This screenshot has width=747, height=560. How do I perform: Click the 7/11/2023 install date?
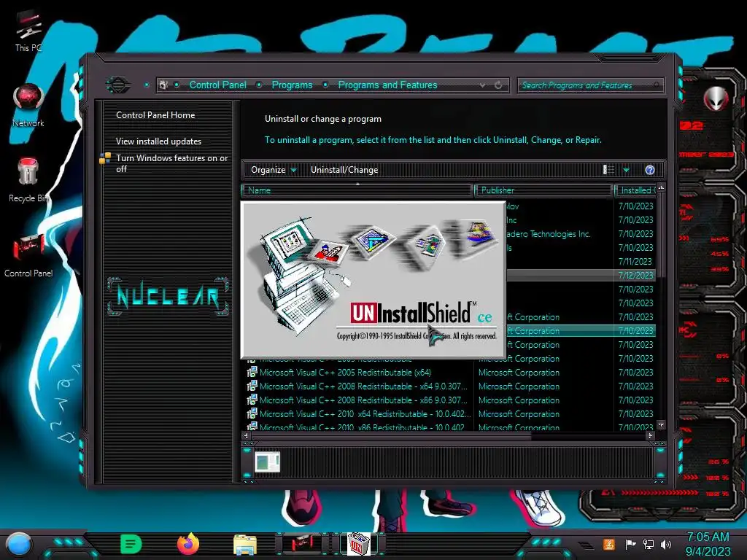point(635,262)
